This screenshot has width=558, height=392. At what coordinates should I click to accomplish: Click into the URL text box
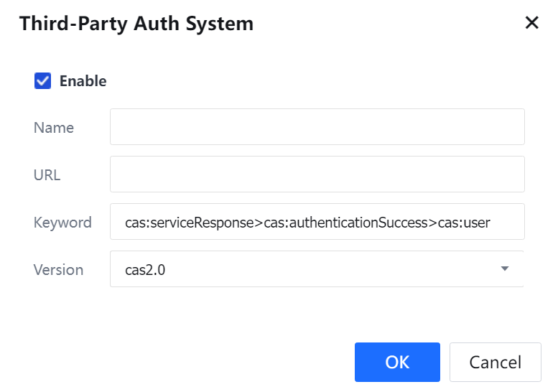[317, 174]
